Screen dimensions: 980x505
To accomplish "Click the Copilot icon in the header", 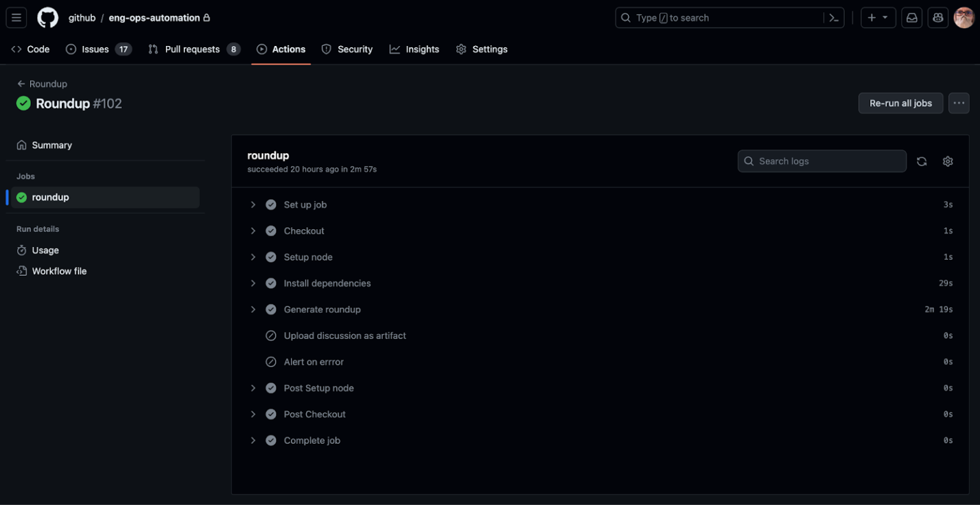I will click(x=937, y=17).
